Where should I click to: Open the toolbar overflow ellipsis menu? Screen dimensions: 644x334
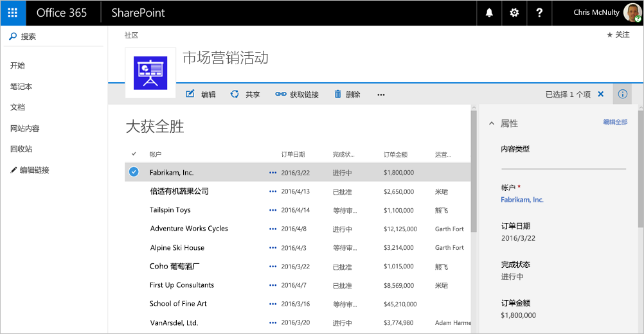click(x=381, y=95)
